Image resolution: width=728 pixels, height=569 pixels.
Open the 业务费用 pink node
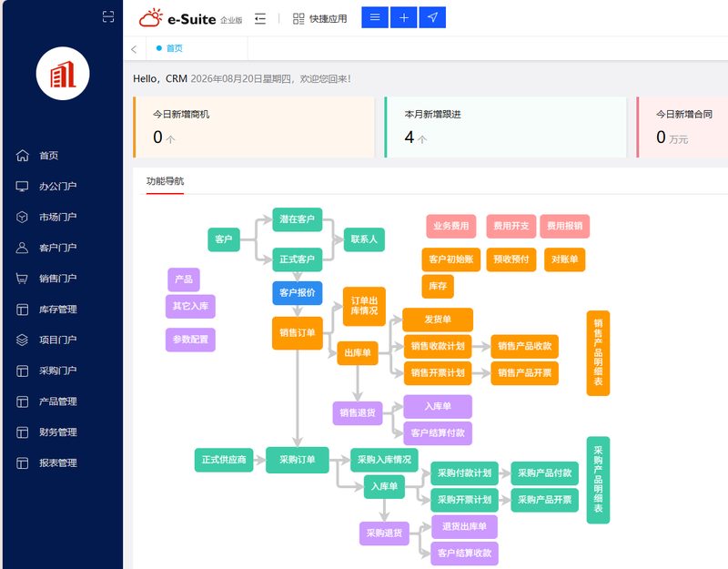click(x=451, y=226)
